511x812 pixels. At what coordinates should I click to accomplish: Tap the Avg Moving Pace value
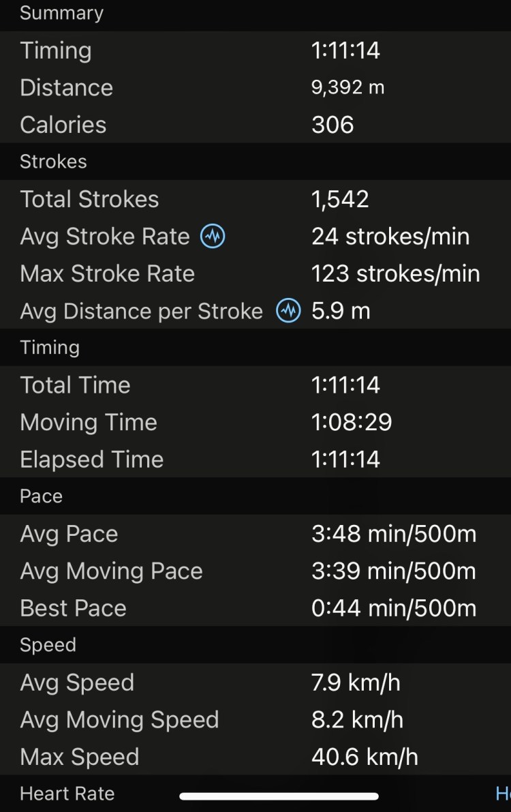tap(393, 571)
